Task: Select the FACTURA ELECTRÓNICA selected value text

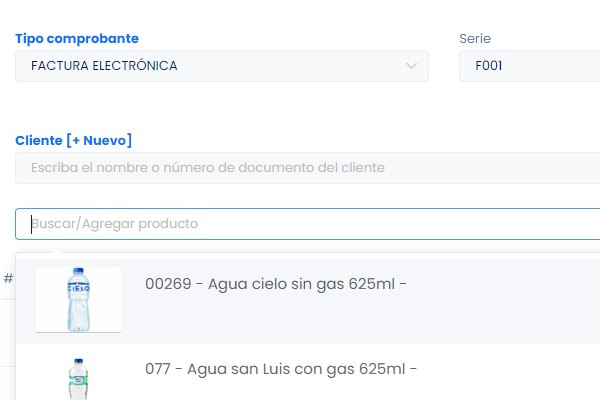Action: point(104,66)
